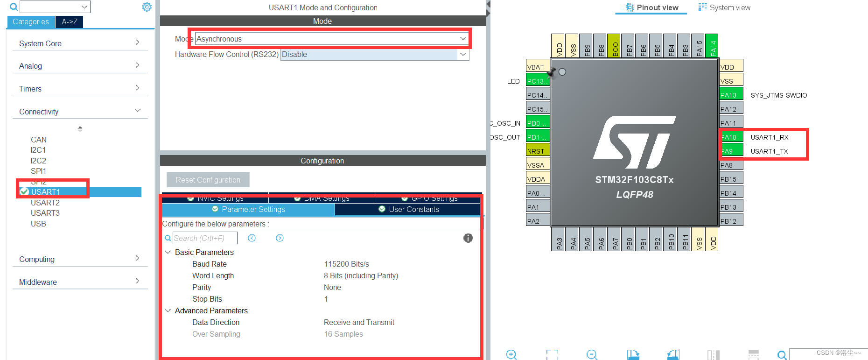868x360 pixels.
Task: Open the Parameter Settings tab
Action: (248, 209)
